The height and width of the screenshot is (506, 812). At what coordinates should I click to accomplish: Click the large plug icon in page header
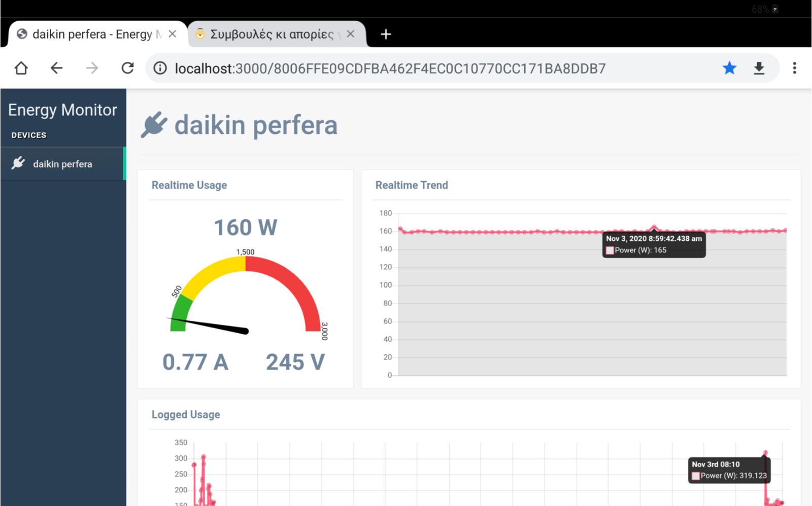(154, 125)
